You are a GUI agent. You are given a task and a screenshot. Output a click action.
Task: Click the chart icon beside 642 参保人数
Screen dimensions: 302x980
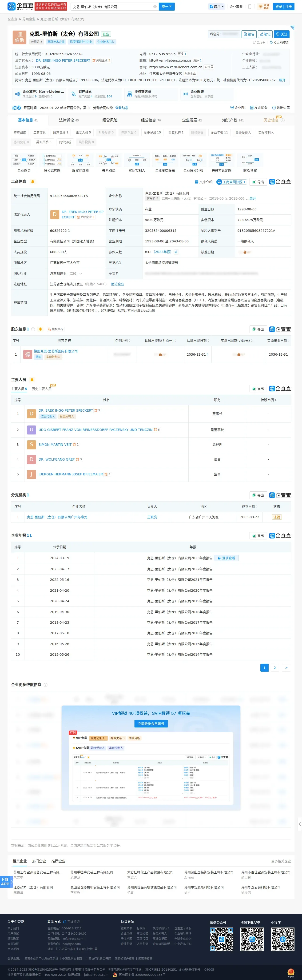point(176,252)
